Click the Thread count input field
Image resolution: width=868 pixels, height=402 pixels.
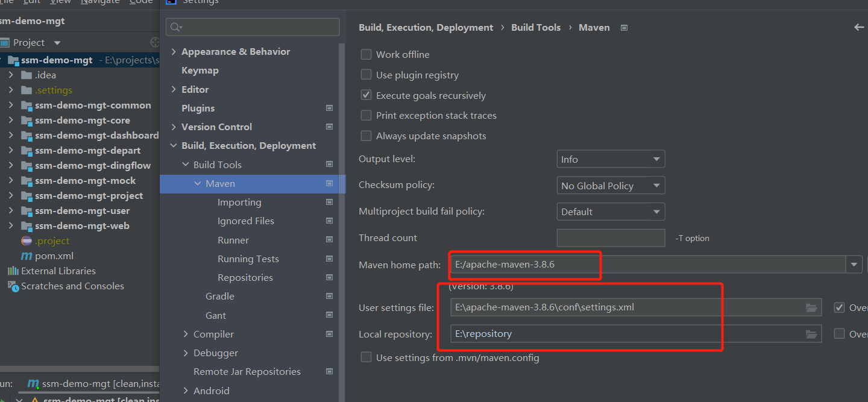click(x=611, y=238)
